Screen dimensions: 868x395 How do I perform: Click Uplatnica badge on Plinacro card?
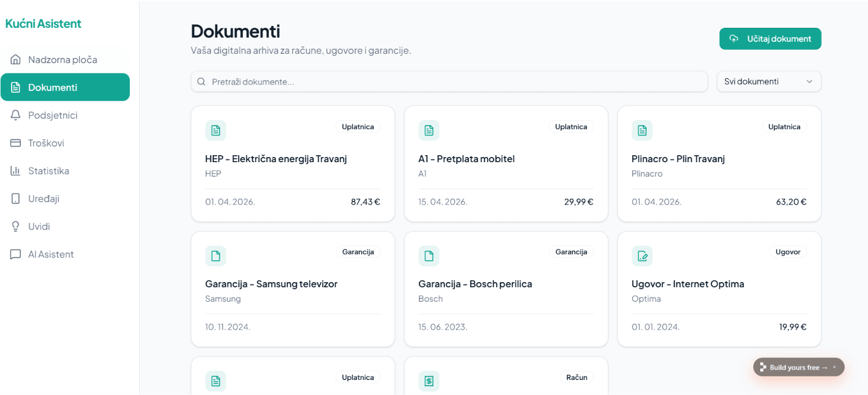pos(784,127)
